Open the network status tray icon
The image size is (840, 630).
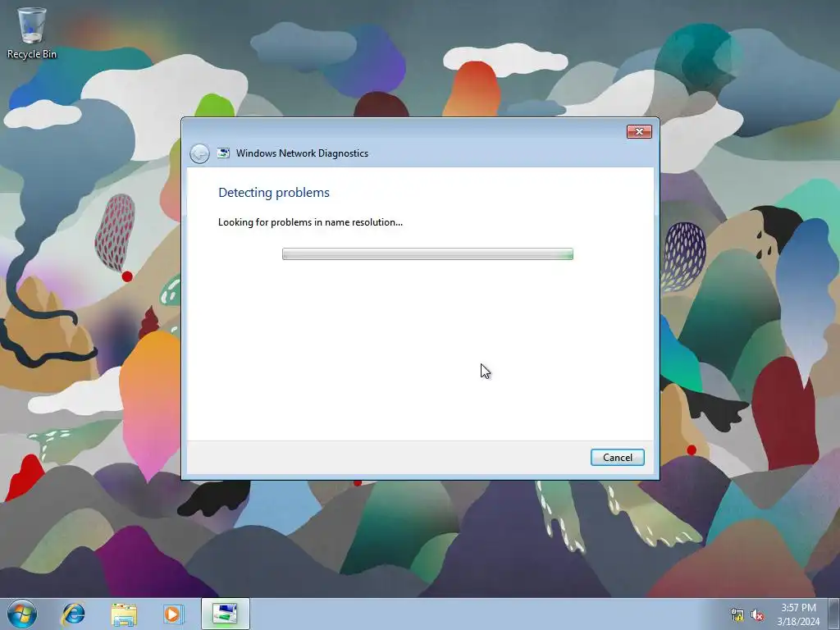point(737,615)
